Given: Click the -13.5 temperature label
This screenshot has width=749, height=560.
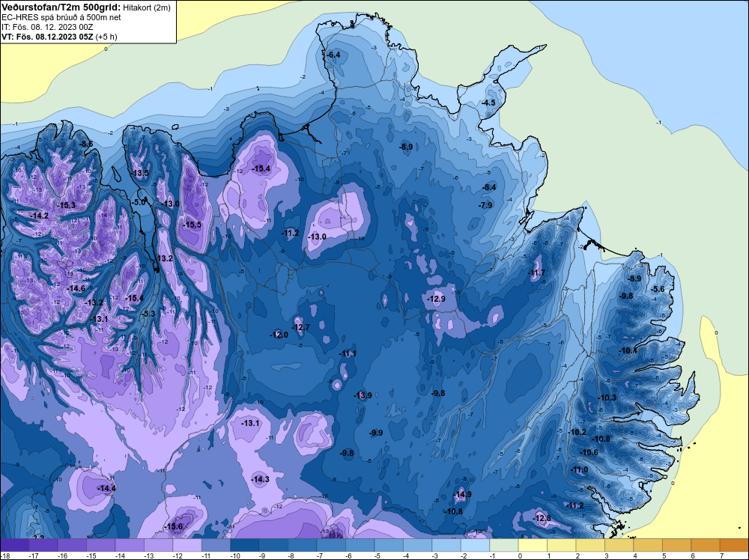Looking at the screenshot, I should 141,173.
